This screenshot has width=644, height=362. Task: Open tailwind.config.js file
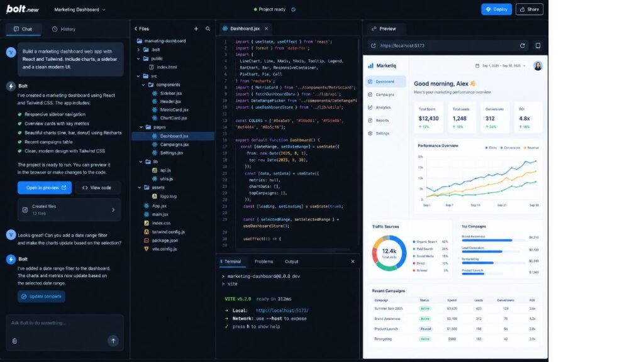165,232
